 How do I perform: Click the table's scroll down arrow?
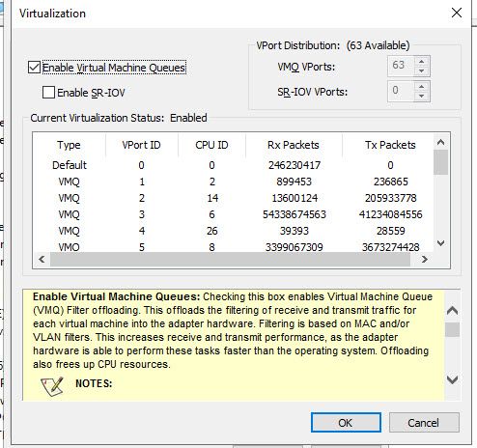click(441, 243)
